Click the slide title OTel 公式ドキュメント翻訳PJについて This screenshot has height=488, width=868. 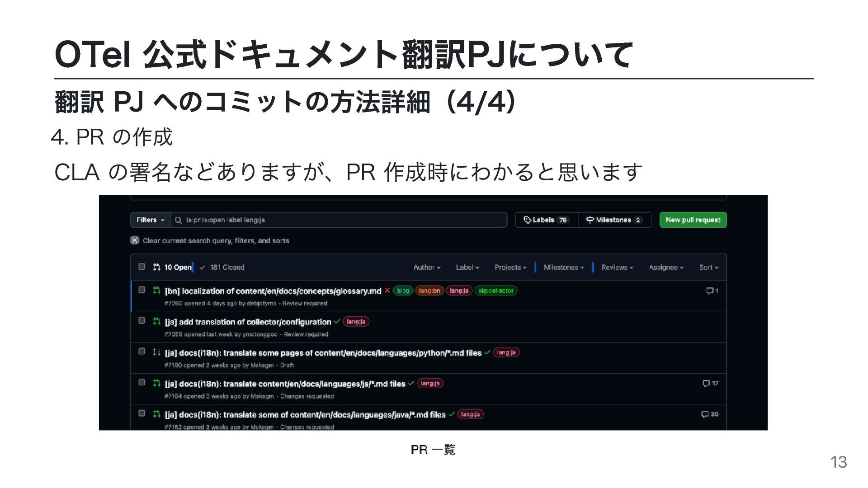(x=344, y=55)
